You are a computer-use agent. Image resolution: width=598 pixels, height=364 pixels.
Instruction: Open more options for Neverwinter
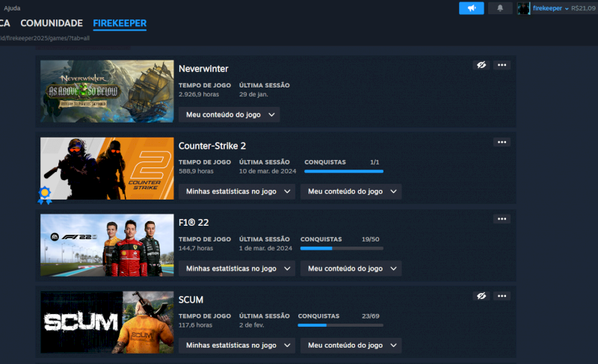pyautogui.click(x=502, y=65)
